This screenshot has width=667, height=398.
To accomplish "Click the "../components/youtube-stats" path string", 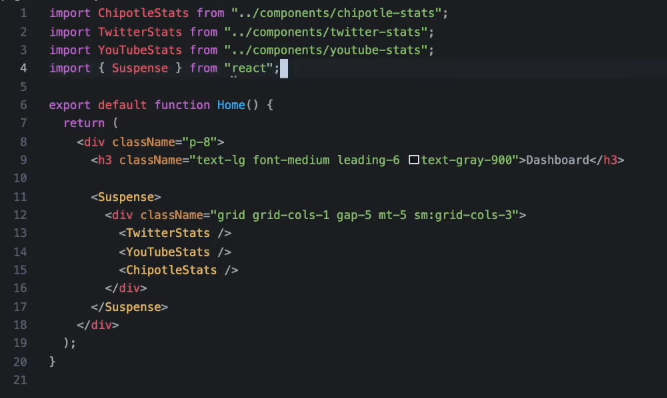I will tap(326, 50).
